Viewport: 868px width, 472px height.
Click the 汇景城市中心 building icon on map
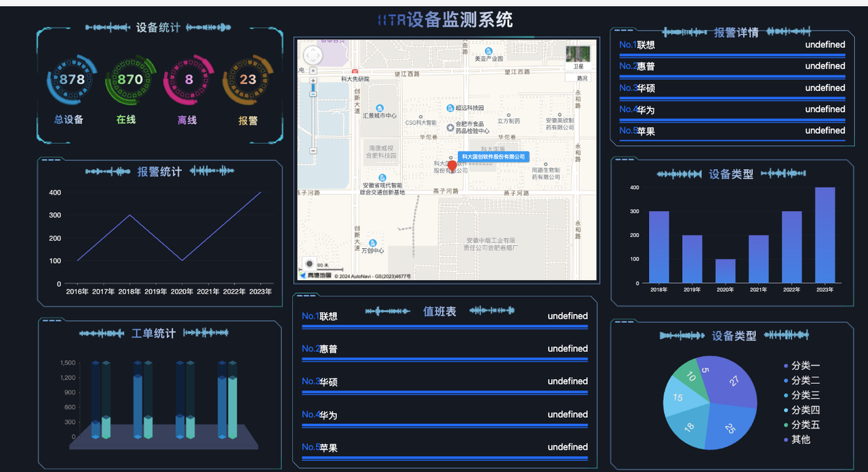pos(379,108)
